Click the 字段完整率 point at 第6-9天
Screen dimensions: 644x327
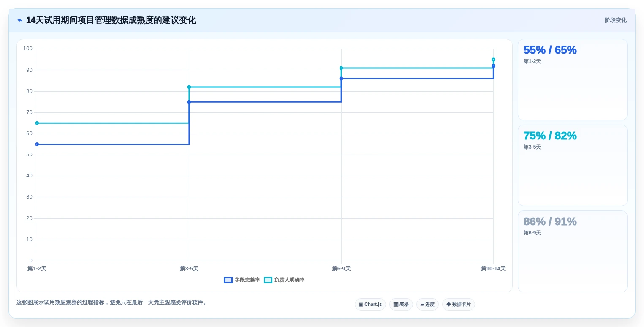tap(341, 79)
